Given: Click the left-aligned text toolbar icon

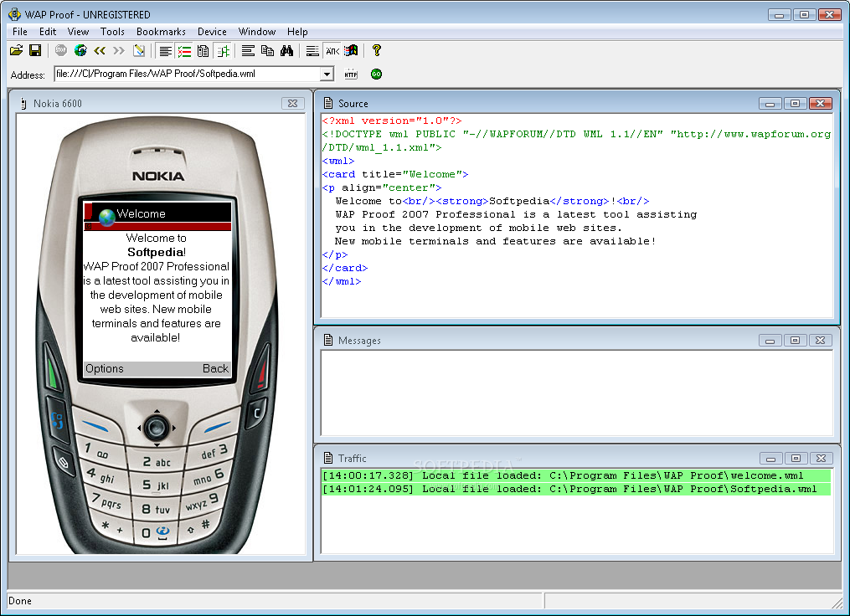Looking at the screenshot, I should (x=248, y=51).
